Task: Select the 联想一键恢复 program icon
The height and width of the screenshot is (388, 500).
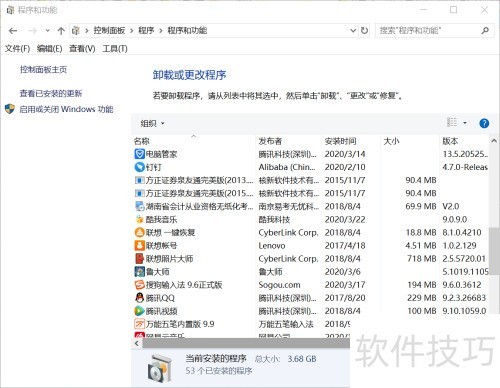Action: click(139, 232)
